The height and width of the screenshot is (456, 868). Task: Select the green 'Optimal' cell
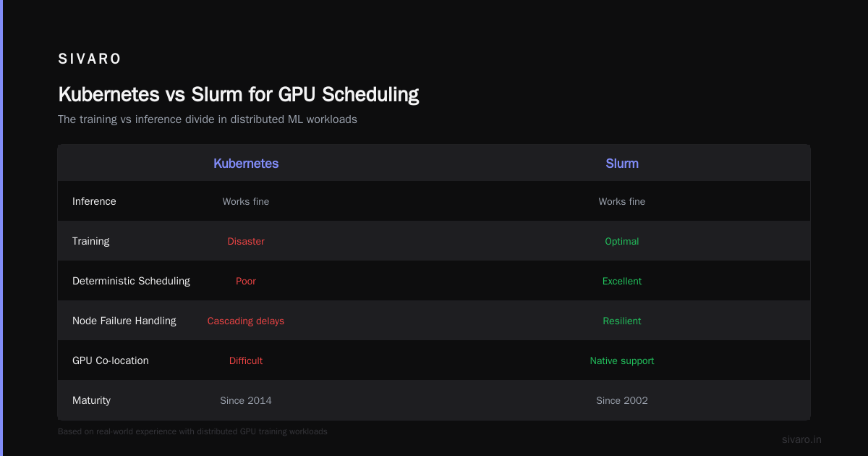pyautogui.click(x=622, y=241)
